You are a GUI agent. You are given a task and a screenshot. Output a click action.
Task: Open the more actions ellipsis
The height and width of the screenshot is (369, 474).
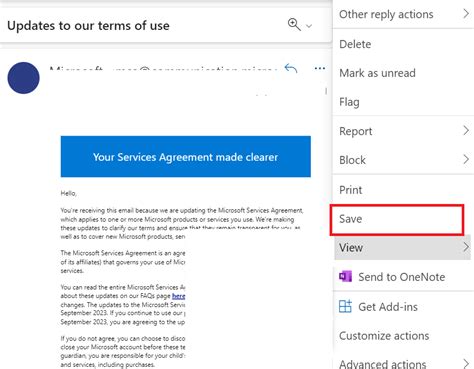pyautogui.click(x=320, y=68)
